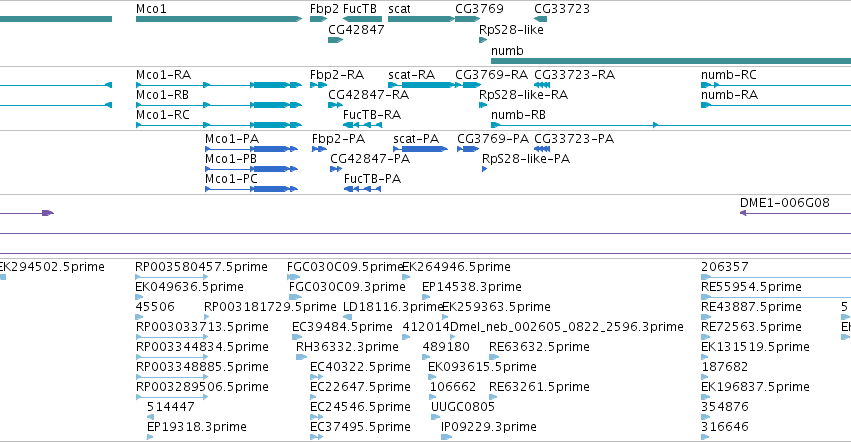Click the RE55954.5prime EST label
Image resolution: width=851 pixels, height=442 pixels.
(752, 286)
